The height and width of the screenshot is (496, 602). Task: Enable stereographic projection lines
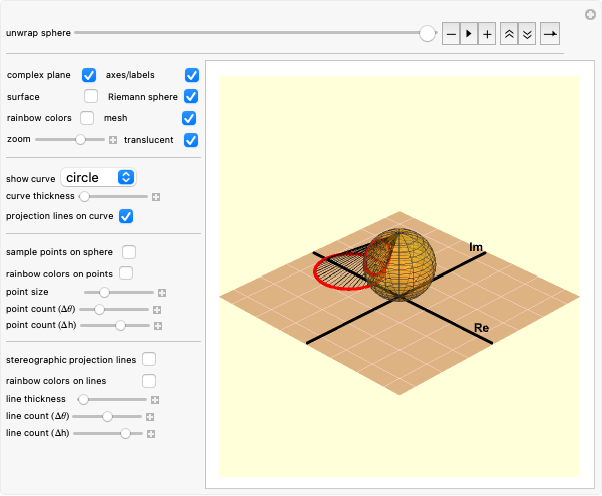pos(149,359)
